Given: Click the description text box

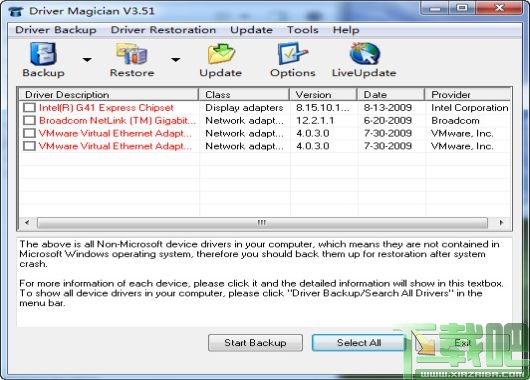Looking at the screenshot, I should [x=264, y=282].
